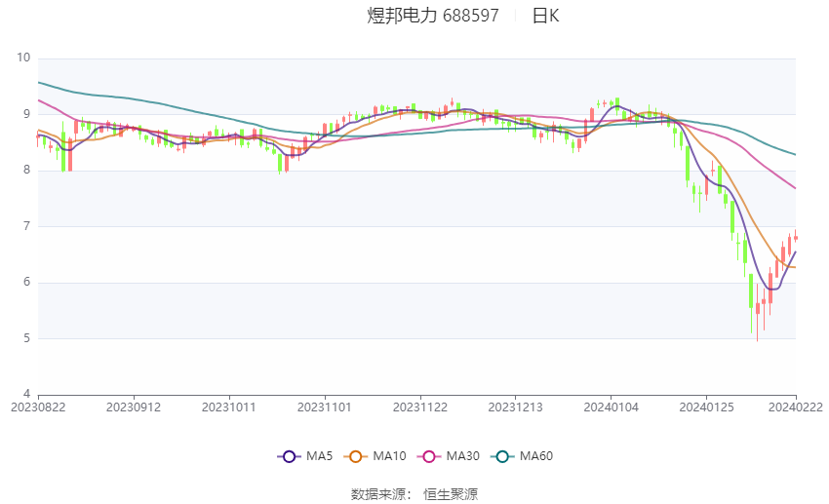Click the x-axis date 20230912
829x504 pixels.
[x=134, y=407]
